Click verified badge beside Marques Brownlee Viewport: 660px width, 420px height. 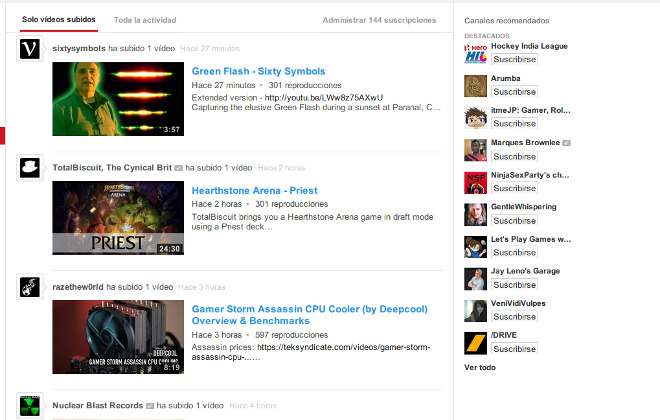(567, 143)
